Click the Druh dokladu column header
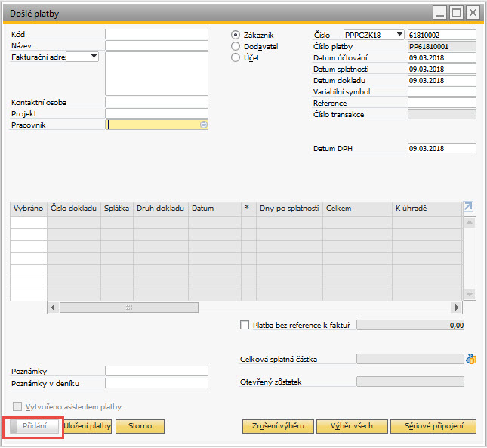Image resolution: width=487 pixels, height=448 pixels. pos(161,209)
